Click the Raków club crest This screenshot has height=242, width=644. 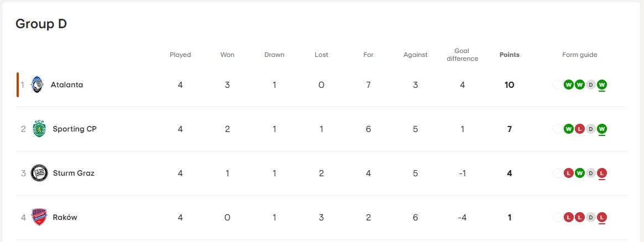click(39, 217)
